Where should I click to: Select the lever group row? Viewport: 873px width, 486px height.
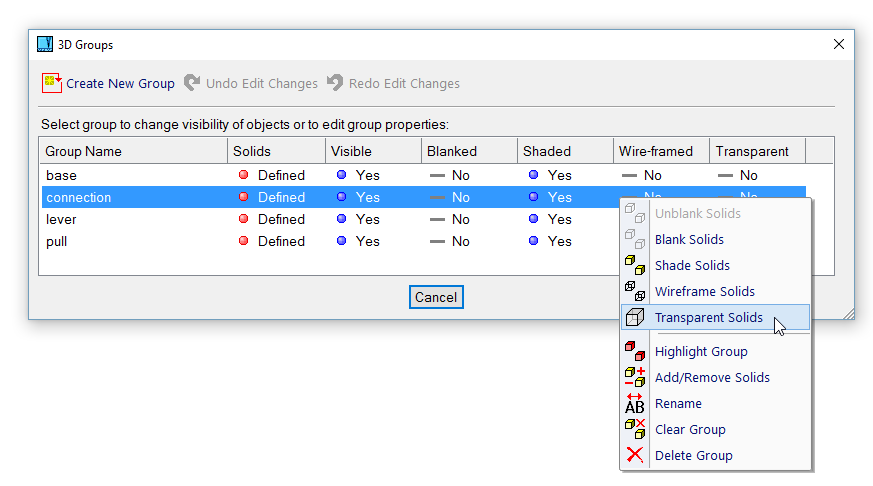(62, 219)
